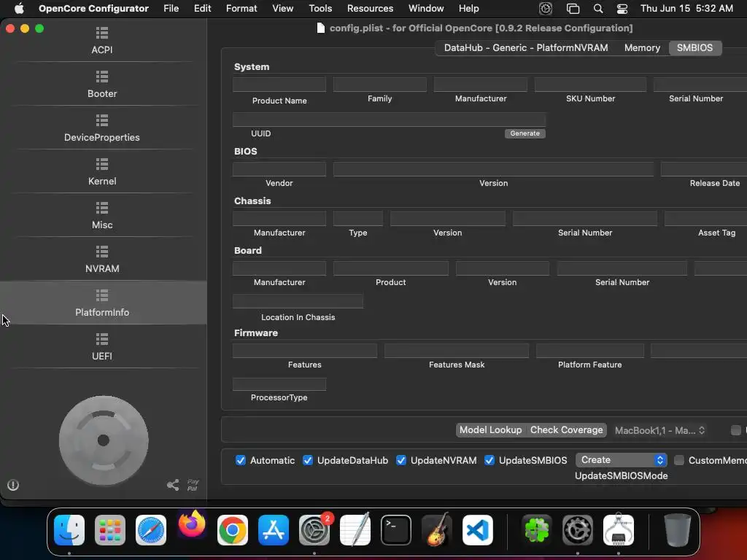Open the NVRAM section icon
Image resolution: width=747 pixels, height=560 pixels.
point(102,252)
